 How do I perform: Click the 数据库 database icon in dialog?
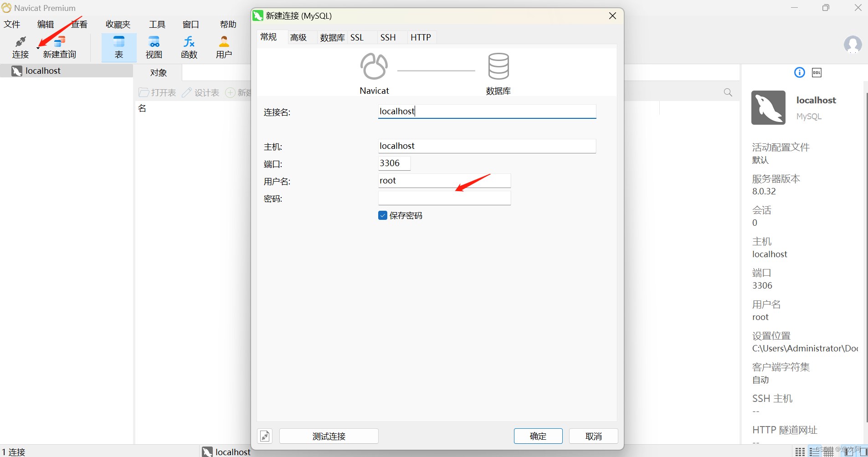pyautogui.click(x=498, y=66)
